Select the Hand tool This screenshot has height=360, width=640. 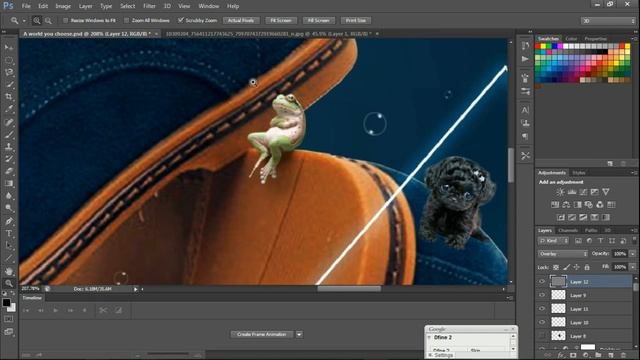tap(9, 271)
